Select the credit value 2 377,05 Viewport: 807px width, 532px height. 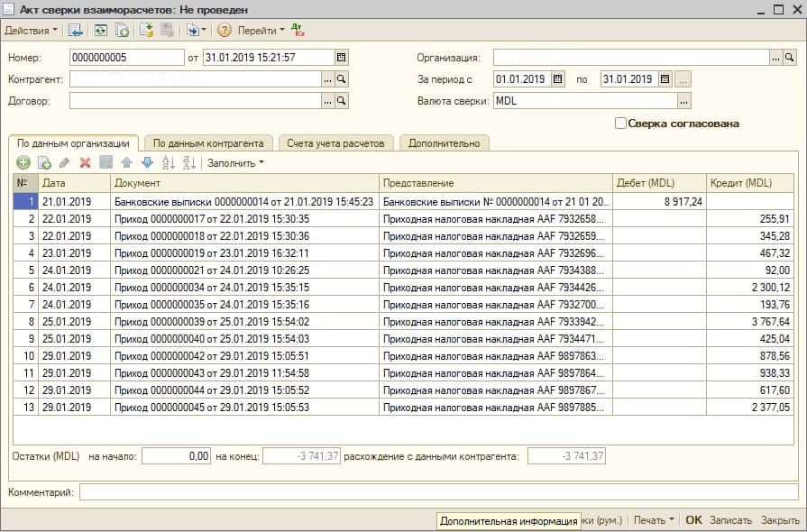tap(750, 407)
